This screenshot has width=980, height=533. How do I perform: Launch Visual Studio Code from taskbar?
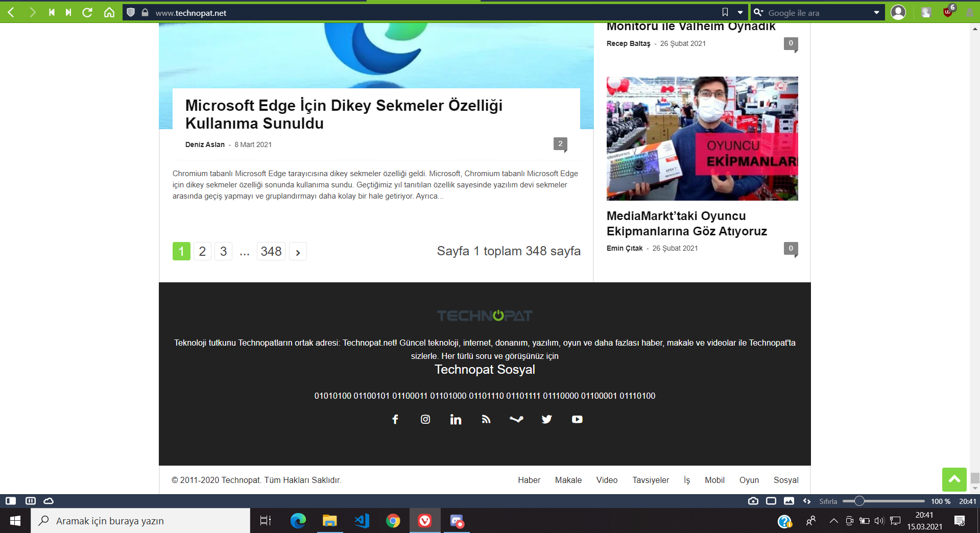[x=362, y=521]
